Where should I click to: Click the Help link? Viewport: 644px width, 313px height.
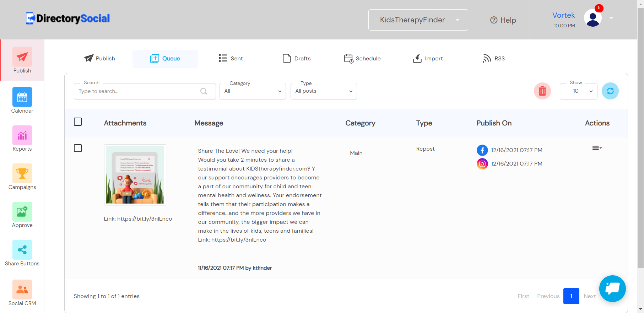[503, 20]
